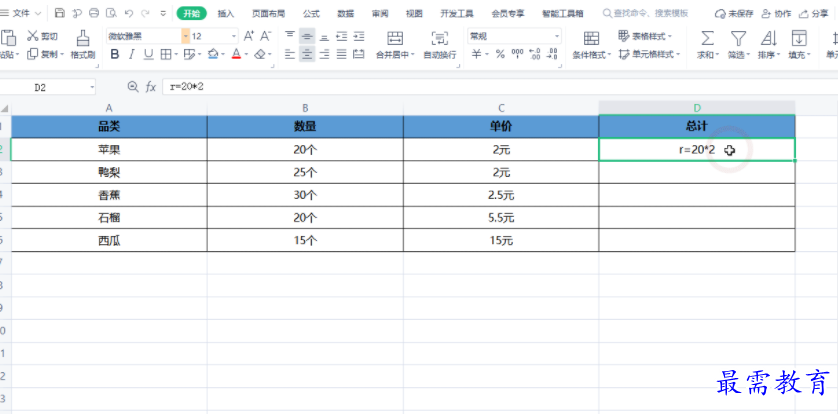Open the Cell Style (单元格样式) dropdown
838x414 pixels.
(649, 54)
